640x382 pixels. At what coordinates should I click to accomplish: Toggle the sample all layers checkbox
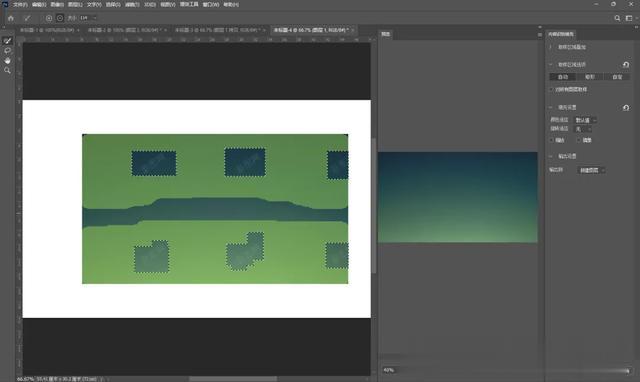[x=551, y=89]
